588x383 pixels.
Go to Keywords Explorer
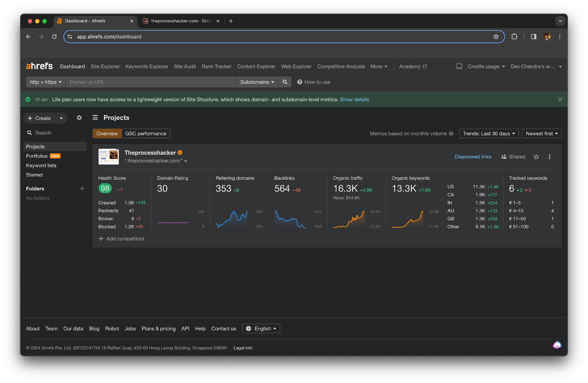(x=147, y=67)
